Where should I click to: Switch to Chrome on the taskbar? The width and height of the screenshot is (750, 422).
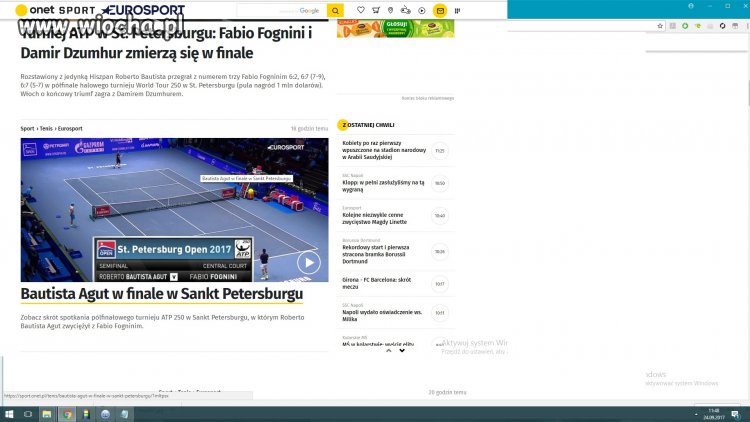click(x=67, y=414)
